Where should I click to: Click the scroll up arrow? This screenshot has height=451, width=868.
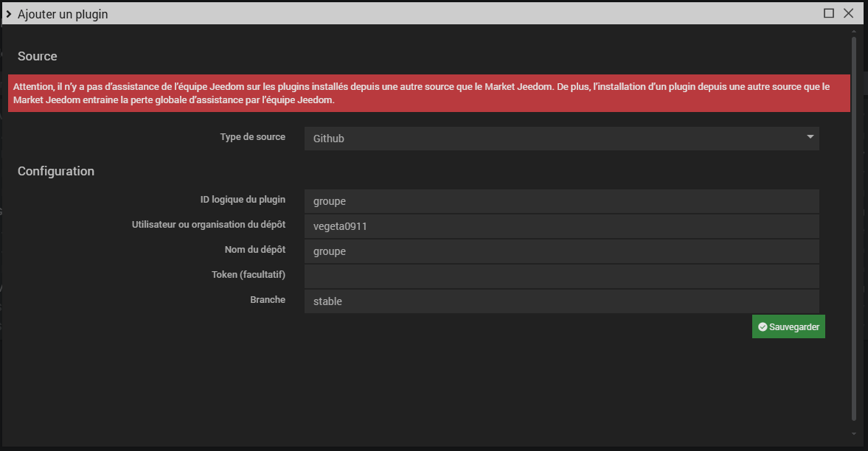click(854, 32)
